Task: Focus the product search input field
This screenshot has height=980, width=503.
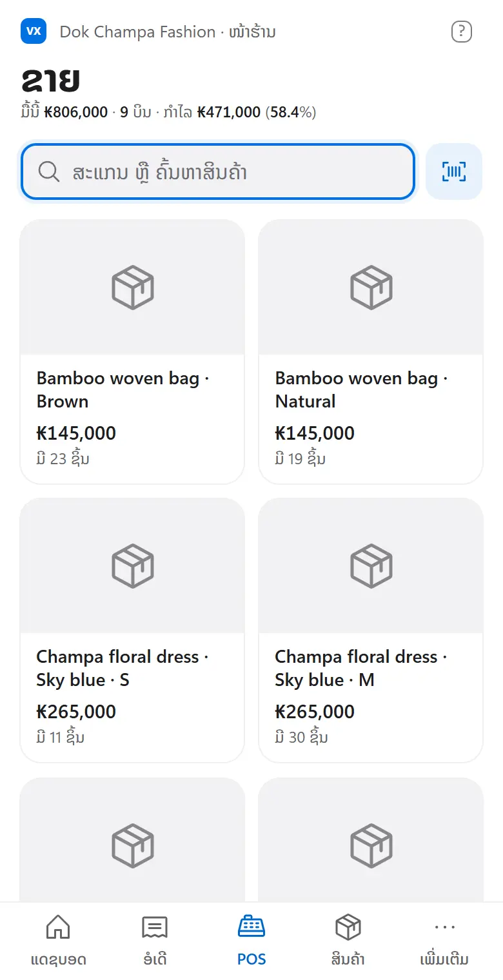Action: [x=217, y=171]
